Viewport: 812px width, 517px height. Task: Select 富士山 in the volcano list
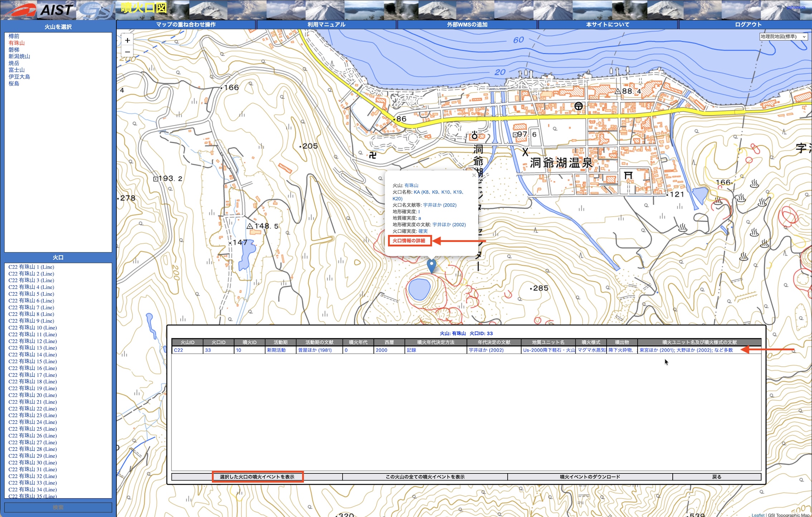click(x=16, y=70)
